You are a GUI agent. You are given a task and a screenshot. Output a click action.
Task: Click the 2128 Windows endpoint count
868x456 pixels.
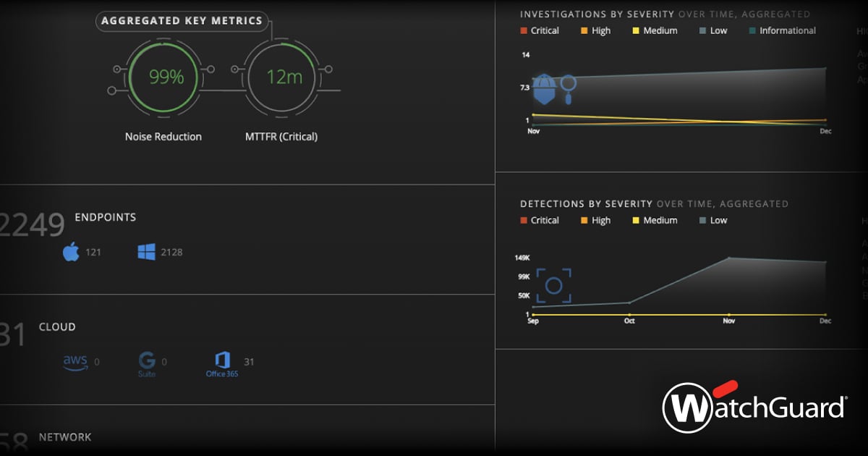tap(172, 253)
